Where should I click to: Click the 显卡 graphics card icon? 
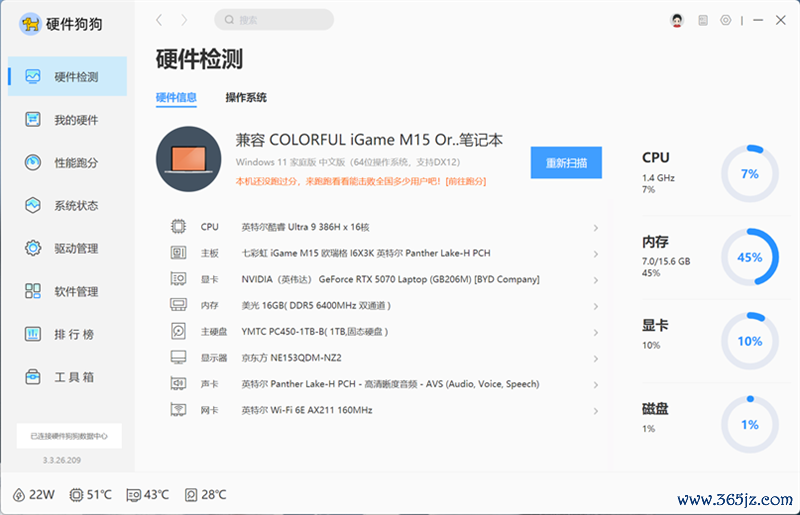178,278
